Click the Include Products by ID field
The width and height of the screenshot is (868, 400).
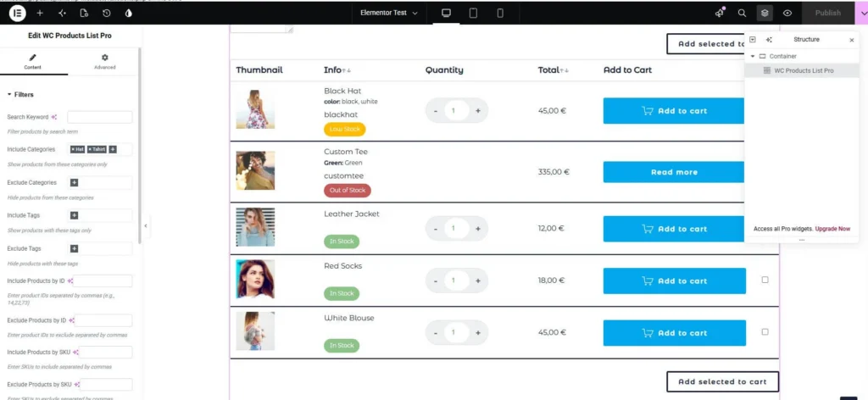point(103,281)
